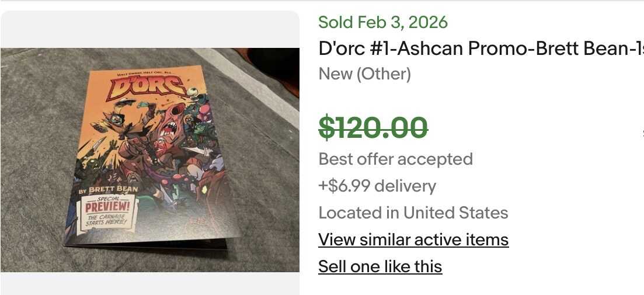Click the New (Other) condition label
The image size is (644, 295).
[x=365, y=74]
